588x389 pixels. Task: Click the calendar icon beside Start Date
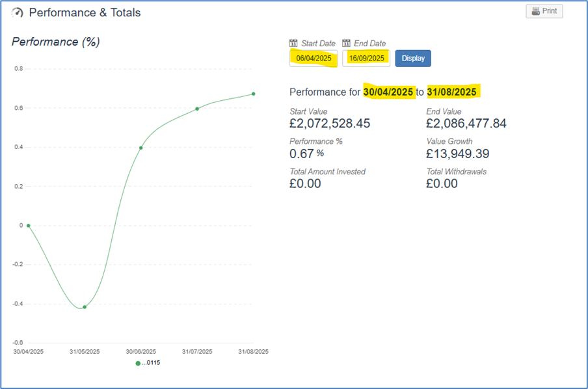tap(293, 43)
